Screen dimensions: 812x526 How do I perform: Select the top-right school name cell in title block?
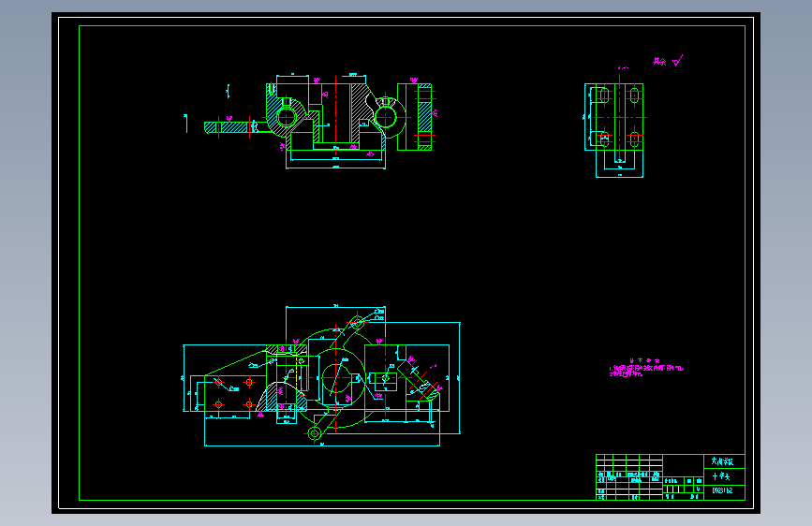(x=724, y=461)
